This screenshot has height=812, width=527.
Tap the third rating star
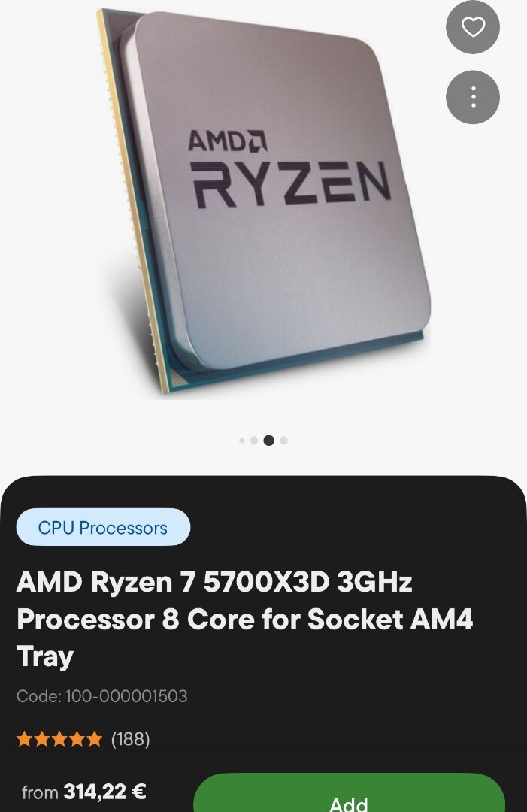(x=59, y=739)
